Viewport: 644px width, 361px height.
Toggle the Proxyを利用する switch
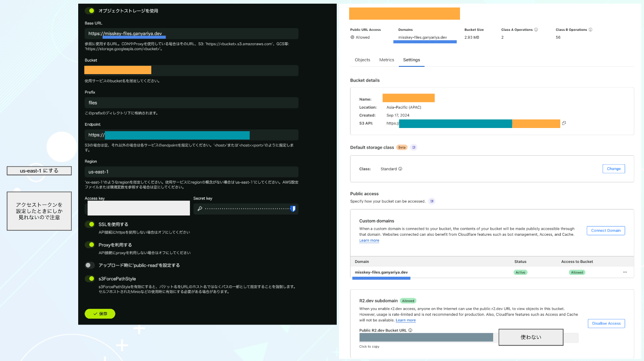90,245
